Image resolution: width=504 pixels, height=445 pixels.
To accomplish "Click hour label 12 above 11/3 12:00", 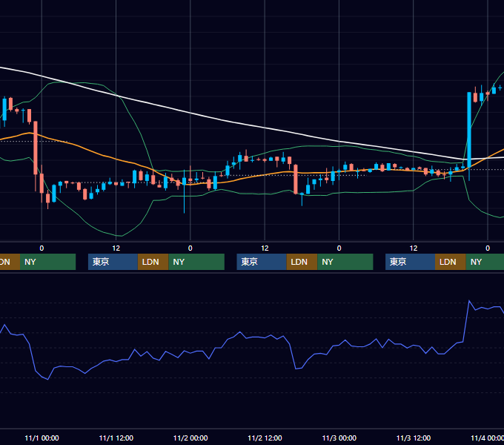I will [x=414, y=248].
